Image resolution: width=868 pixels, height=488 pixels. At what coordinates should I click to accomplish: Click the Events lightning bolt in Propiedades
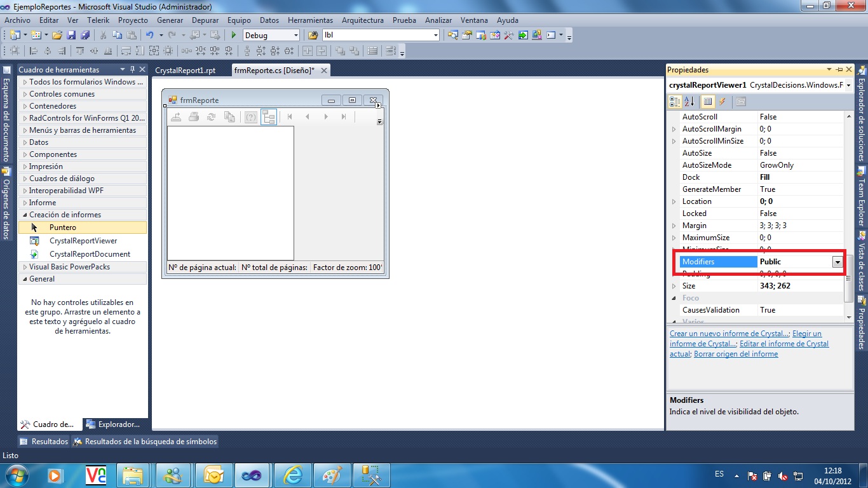722,102
